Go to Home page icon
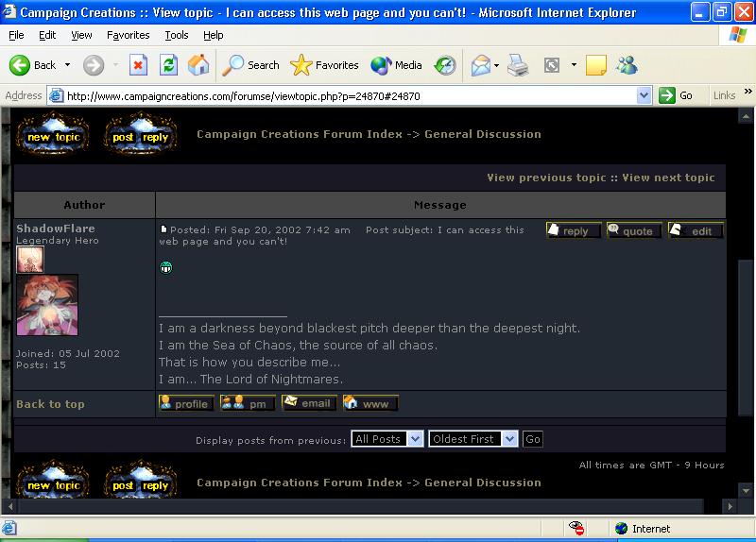The image size is (756, 542). coord(198,65)
